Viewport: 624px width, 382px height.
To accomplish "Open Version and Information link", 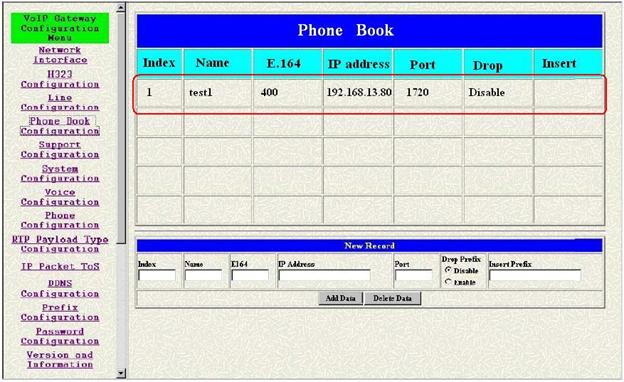I will [x=60, y=359].
